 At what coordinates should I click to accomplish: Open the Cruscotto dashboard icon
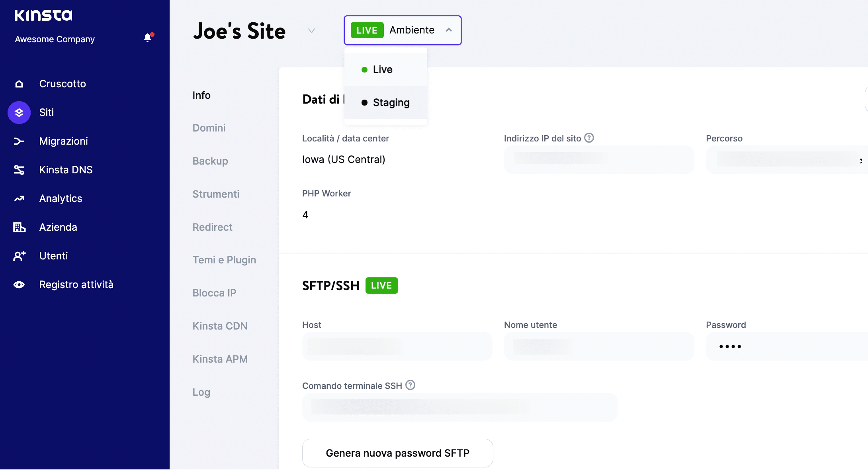19,84
